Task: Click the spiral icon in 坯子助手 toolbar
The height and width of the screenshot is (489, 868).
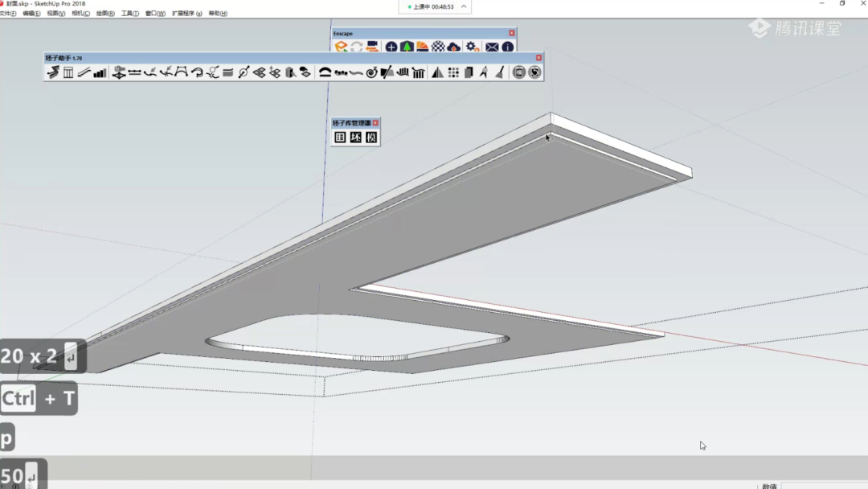Action: [371, 72]
